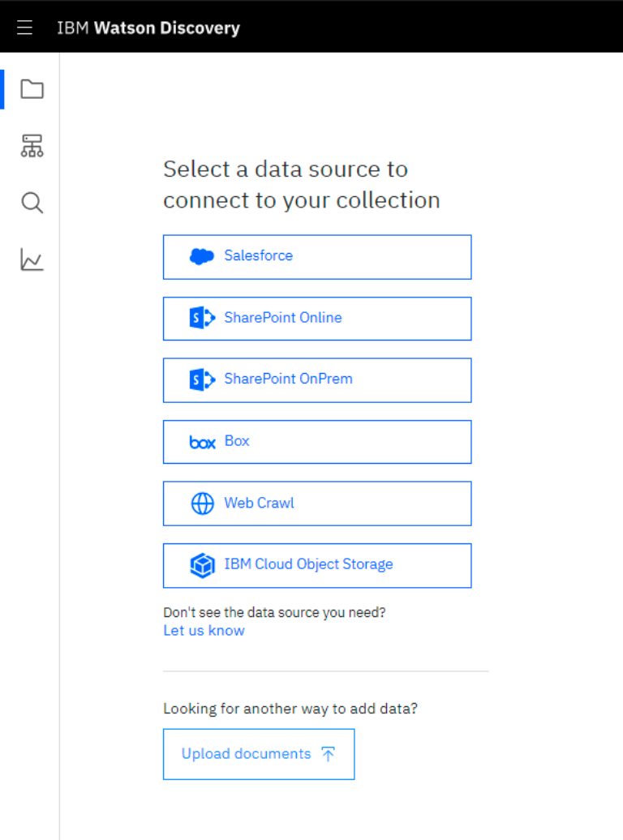Image resolution: width=623 pixels, height=840 pixels.
Task: Open the collections folder icon in sidebar
Action: pyautogui.click(x=32, y=89)
